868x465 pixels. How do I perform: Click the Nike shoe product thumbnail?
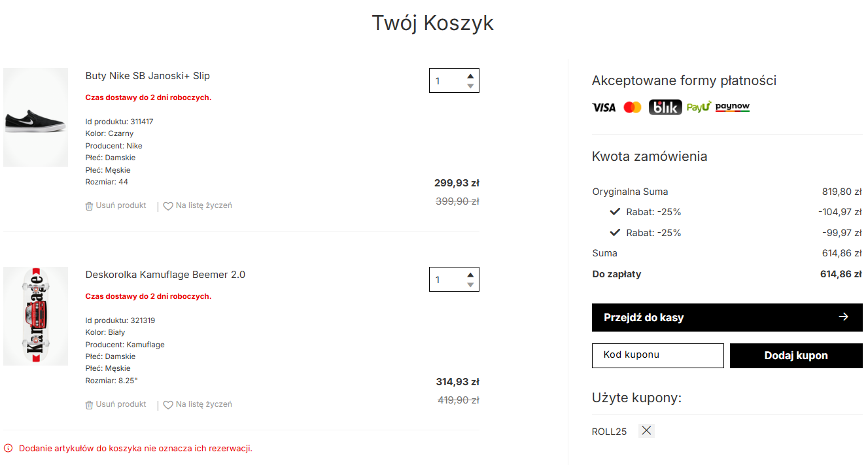tap(36, 118)
